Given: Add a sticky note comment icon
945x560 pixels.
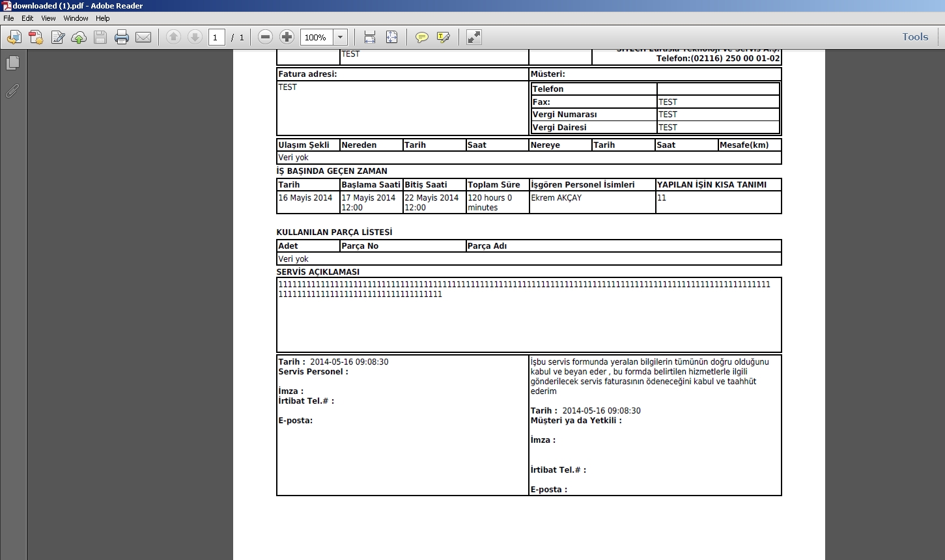Looking at the screenshot, I should (x=422, y=37).
